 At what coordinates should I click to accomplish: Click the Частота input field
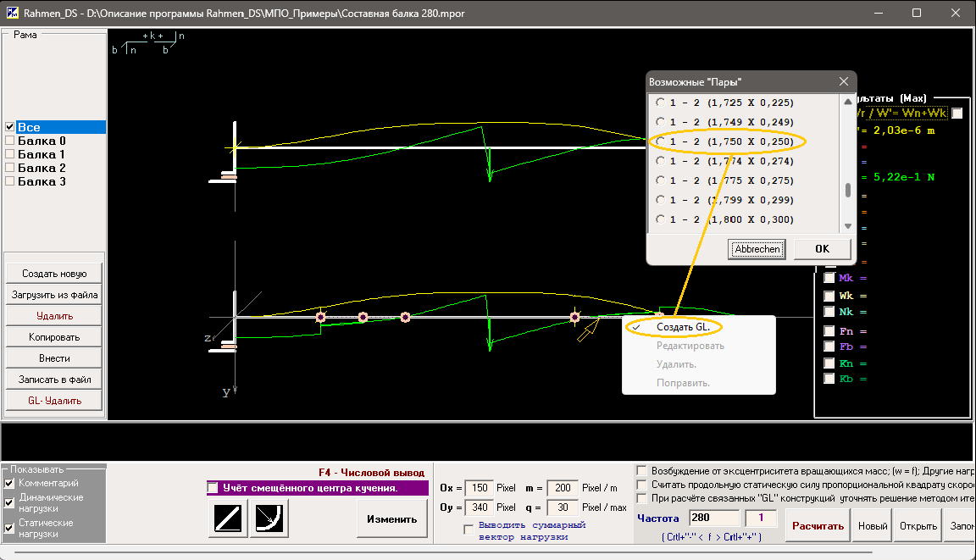coord(715,517)
